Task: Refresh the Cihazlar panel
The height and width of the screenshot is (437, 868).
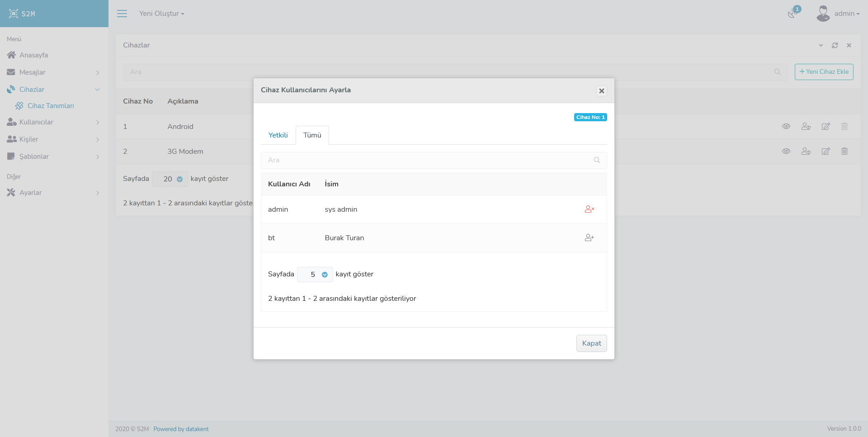Action: (x=835, y=45)
